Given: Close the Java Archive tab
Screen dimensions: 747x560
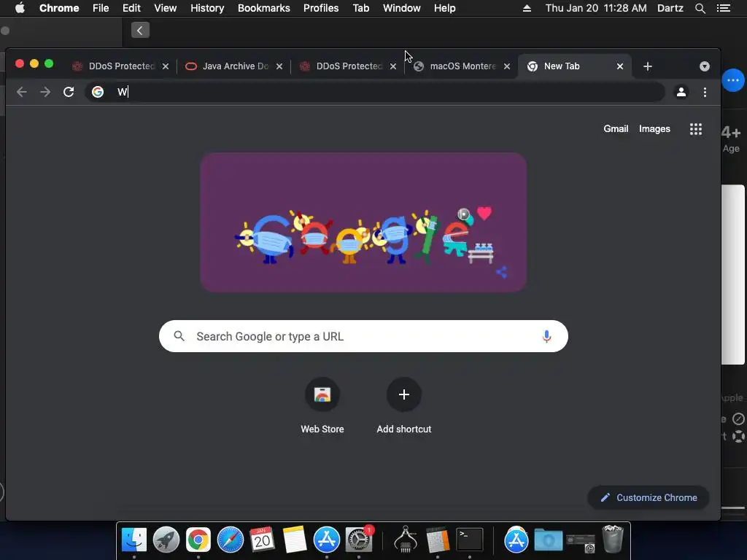Looking at the screenshot, I should (x=279, y=66).
